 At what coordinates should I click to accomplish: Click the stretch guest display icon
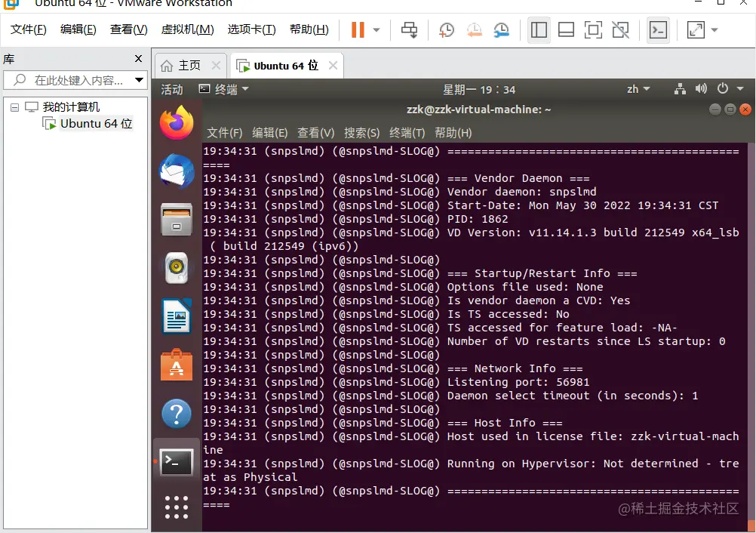pos(696,30)
